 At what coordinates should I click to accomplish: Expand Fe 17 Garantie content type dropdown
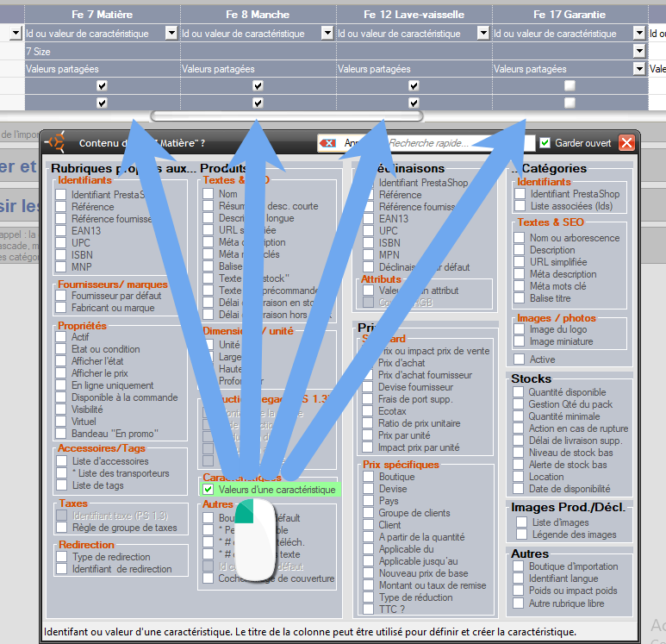[x=638, y=33]
